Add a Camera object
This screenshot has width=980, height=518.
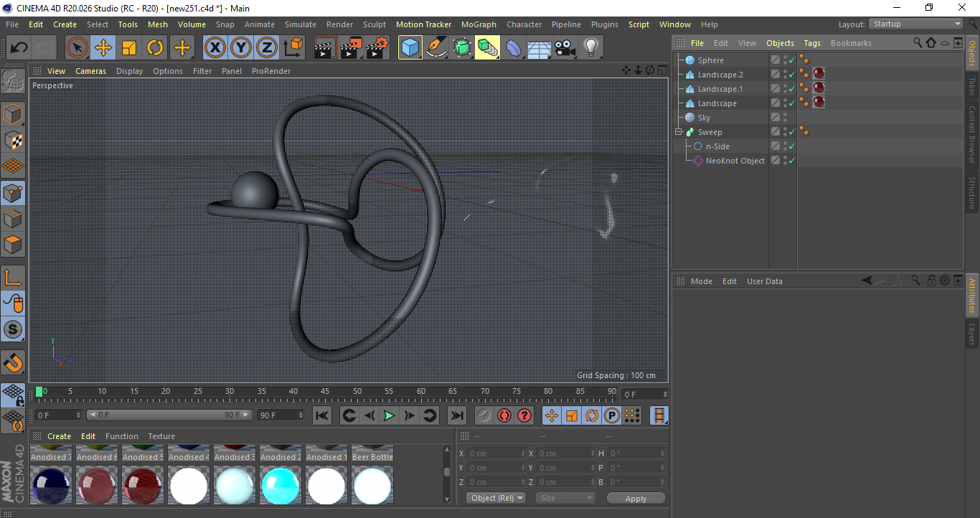(x=565, y=48)
